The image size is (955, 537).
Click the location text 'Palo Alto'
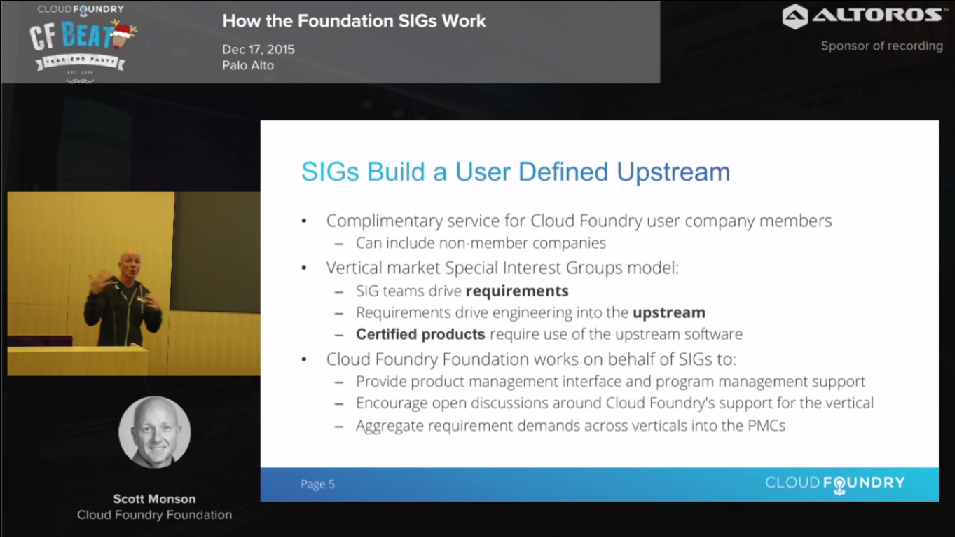[x=248, y=65]
